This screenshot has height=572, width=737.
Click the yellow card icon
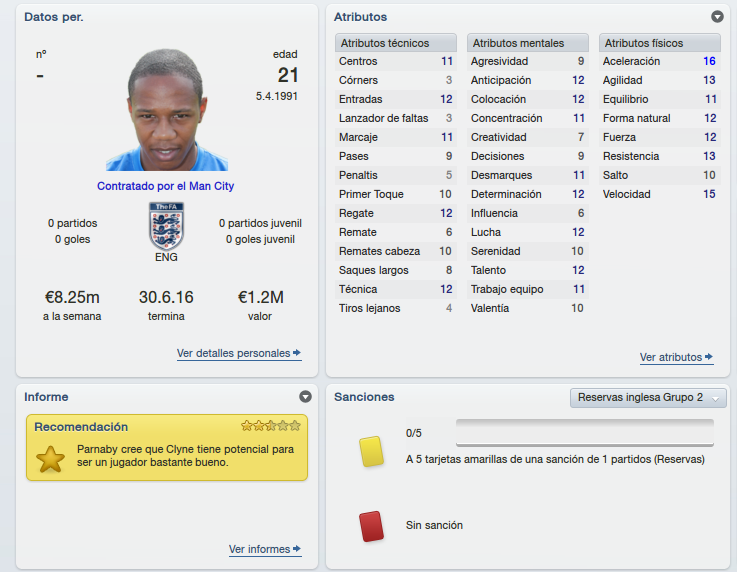(371, 451)
